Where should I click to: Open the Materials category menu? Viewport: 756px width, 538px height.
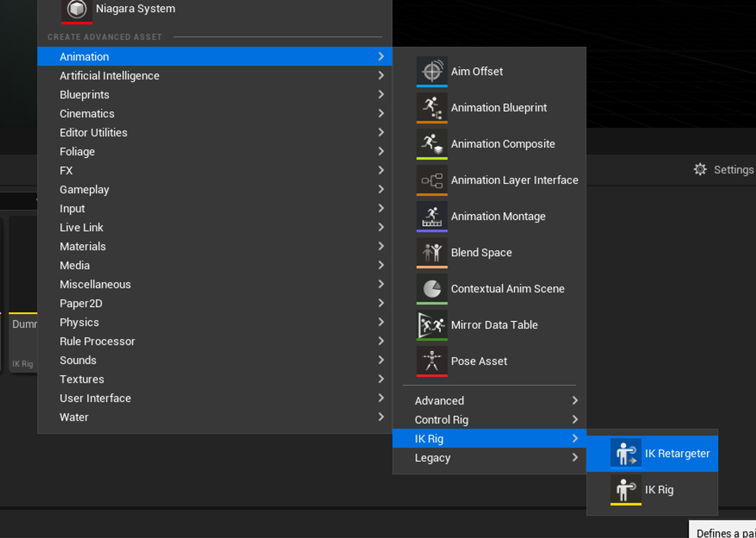coord(83,246)
